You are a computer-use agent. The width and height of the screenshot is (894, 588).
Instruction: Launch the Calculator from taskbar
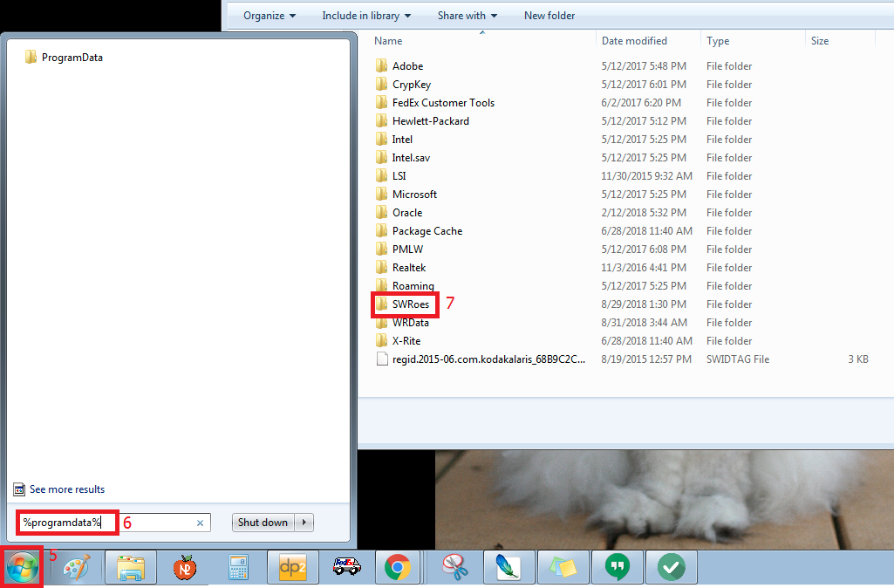(x=238, y=568)
